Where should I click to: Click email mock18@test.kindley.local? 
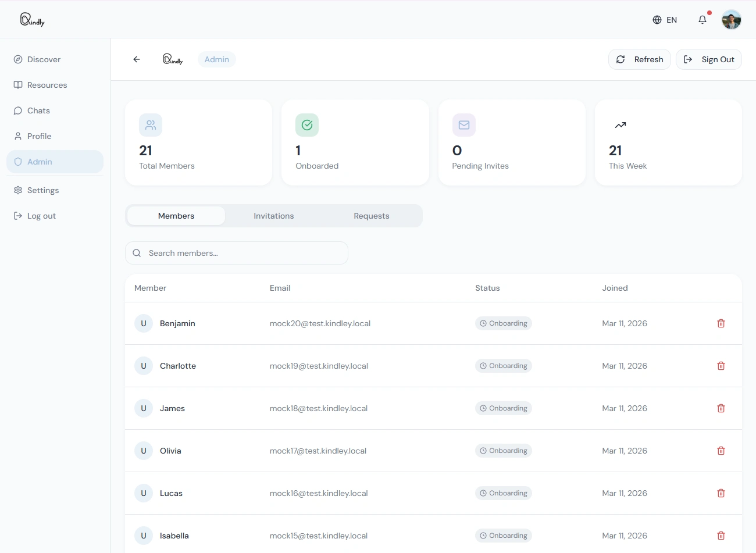(319, 408)
